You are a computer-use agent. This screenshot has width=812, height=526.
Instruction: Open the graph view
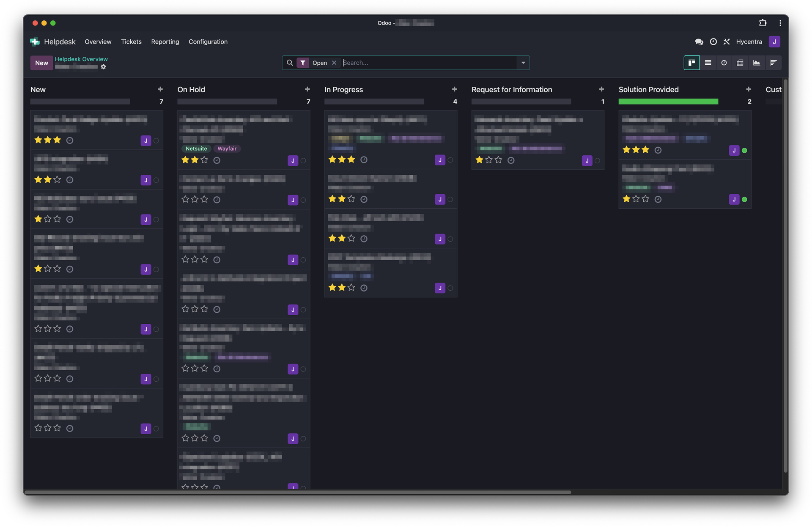tap(757, 63)
